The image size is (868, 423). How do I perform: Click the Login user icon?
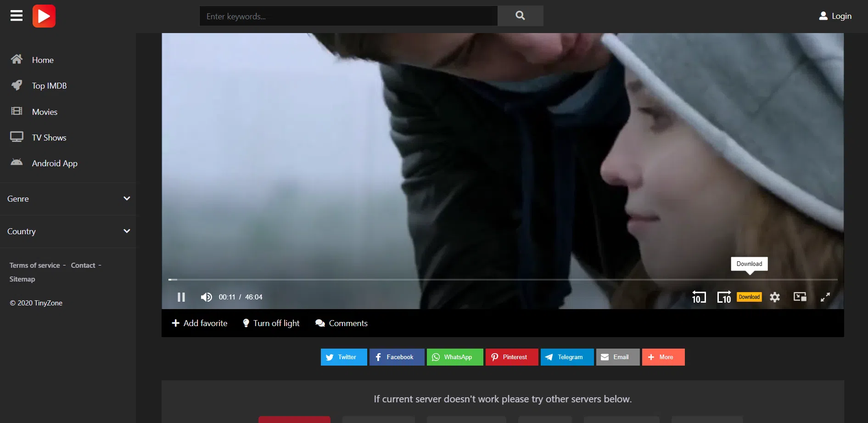coord(823,16)
